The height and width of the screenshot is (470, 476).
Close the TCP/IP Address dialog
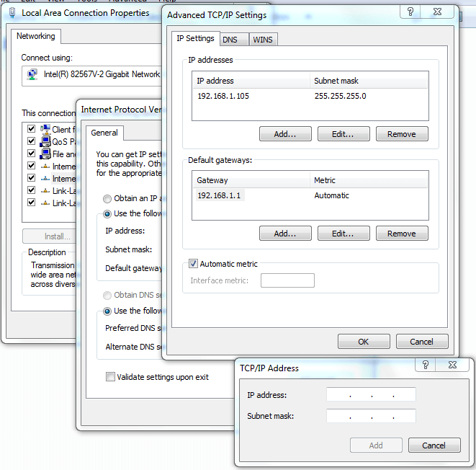coord(452,365)
